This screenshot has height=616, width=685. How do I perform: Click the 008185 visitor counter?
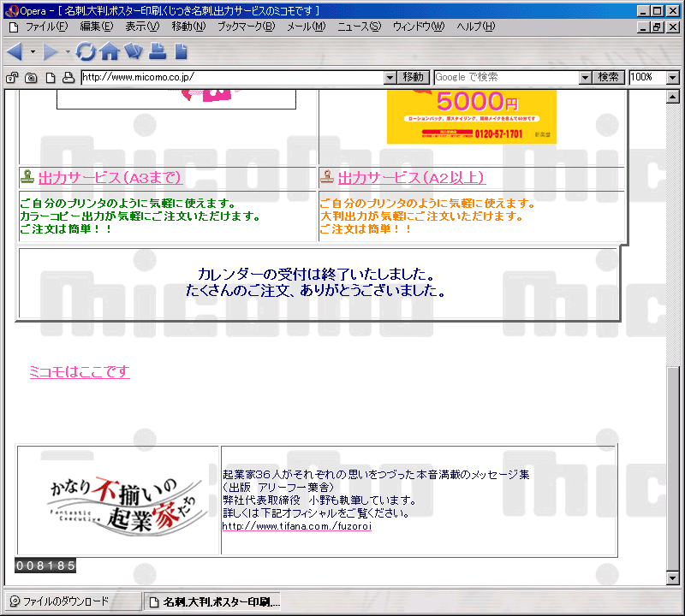[45, 566]
